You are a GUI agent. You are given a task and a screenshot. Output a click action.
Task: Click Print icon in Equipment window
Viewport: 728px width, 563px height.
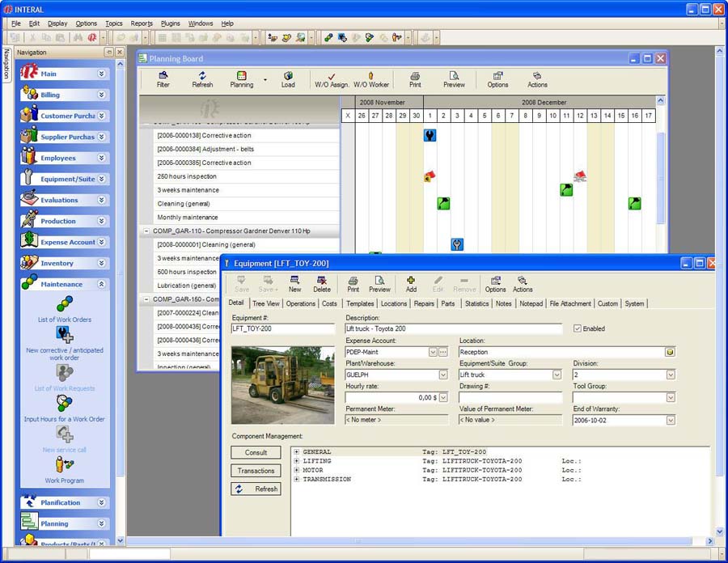(353, 284)
